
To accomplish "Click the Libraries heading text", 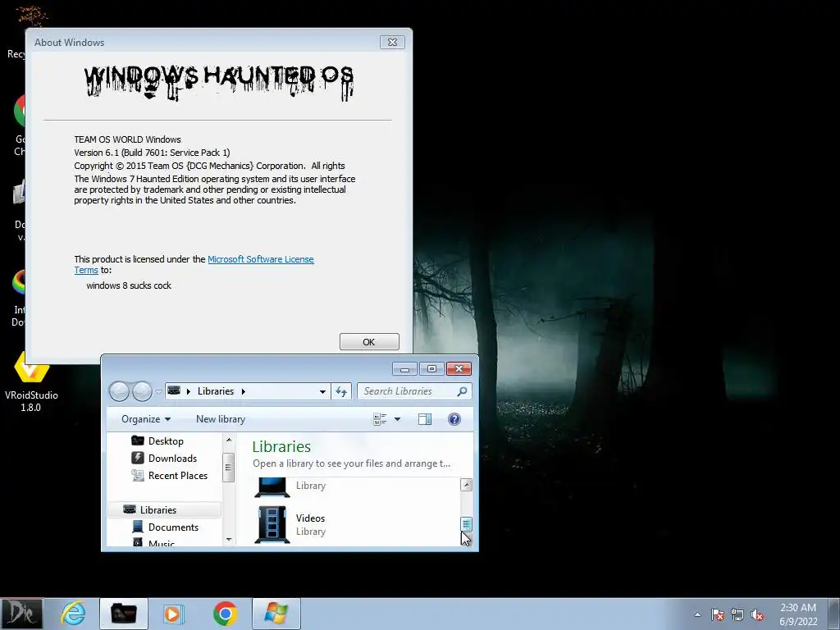I will pyautogui.click(x=281, y=447).
